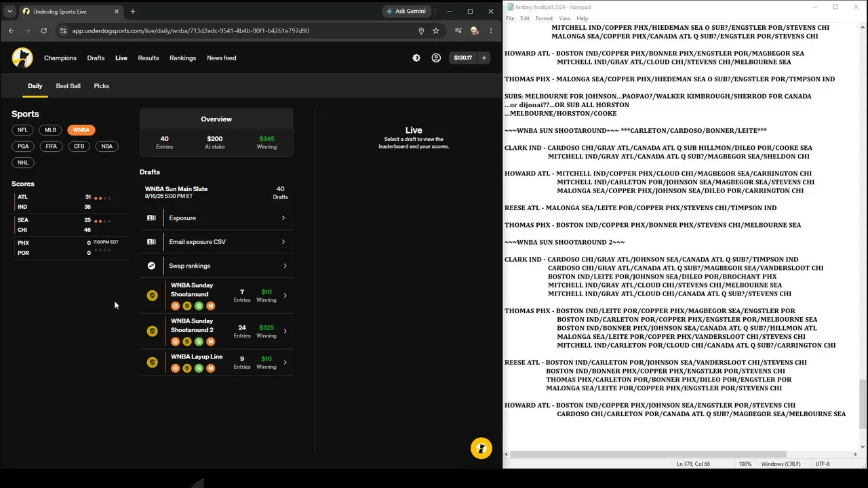
Task: Expand the Email exposure CSV chevron
Action: tap(283, 242)
